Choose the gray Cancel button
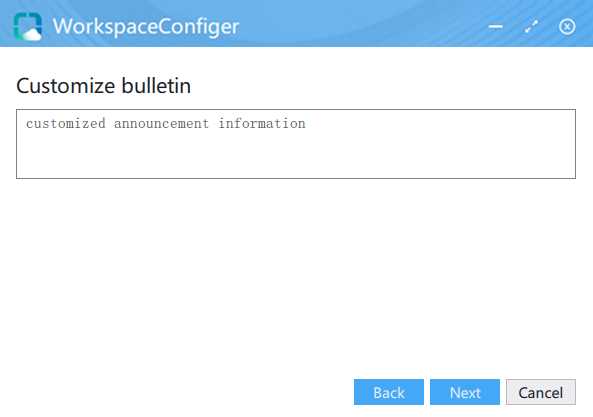This screenshot has height=417, width=593. pyautogui.click(x=541, y=392)
